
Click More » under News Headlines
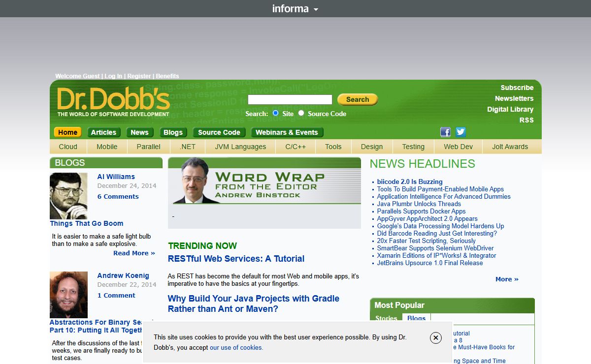[507, 279]
